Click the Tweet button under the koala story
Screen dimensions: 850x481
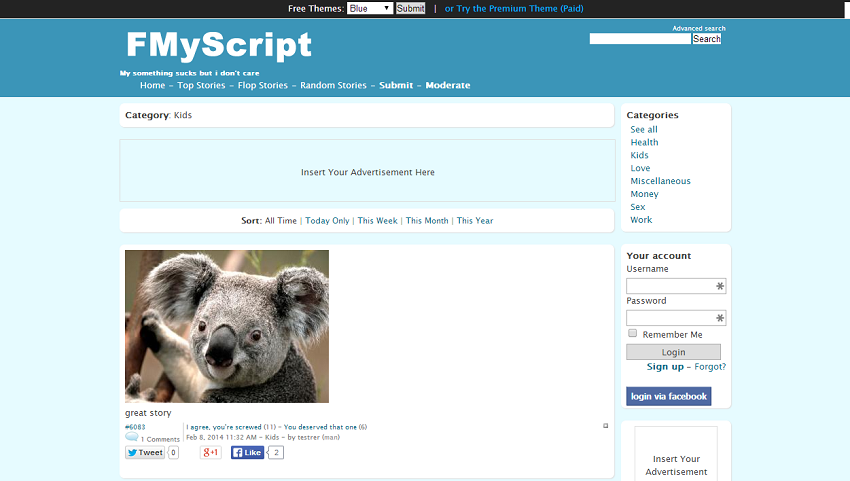point(145,452)
